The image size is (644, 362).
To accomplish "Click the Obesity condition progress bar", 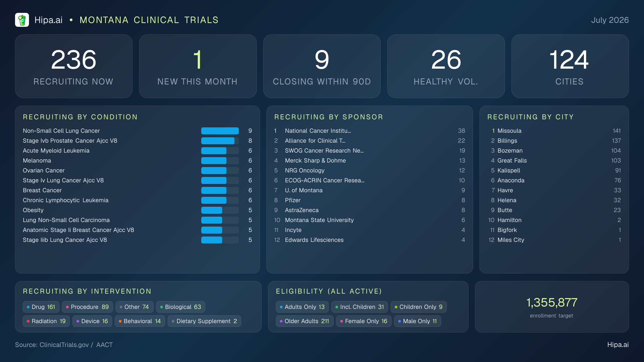I will [x=220, y=210].
